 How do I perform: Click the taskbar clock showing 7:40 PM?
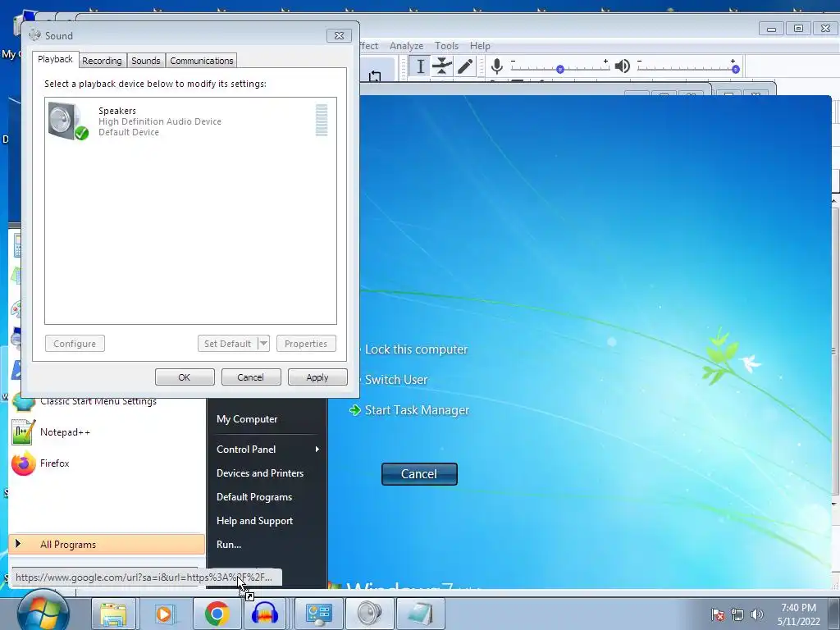click(x=798, y=608)
